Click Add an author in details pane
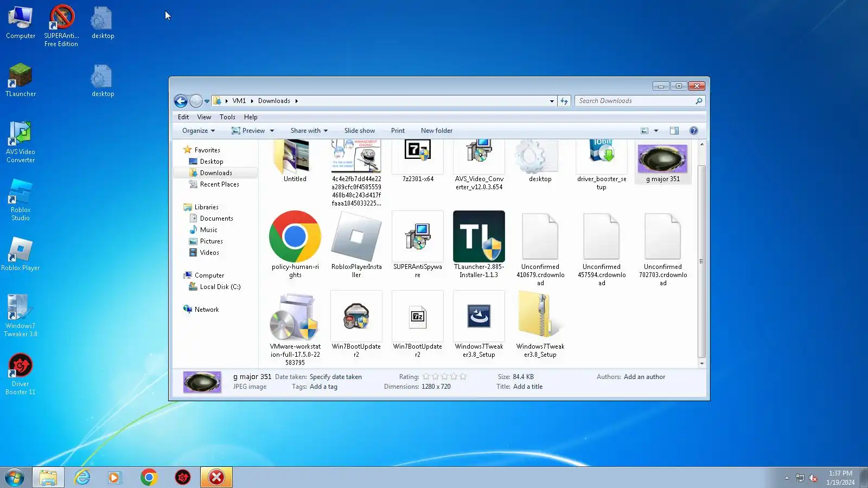The width and height of the screenshot is (868, 488). (x=644, y=377)
